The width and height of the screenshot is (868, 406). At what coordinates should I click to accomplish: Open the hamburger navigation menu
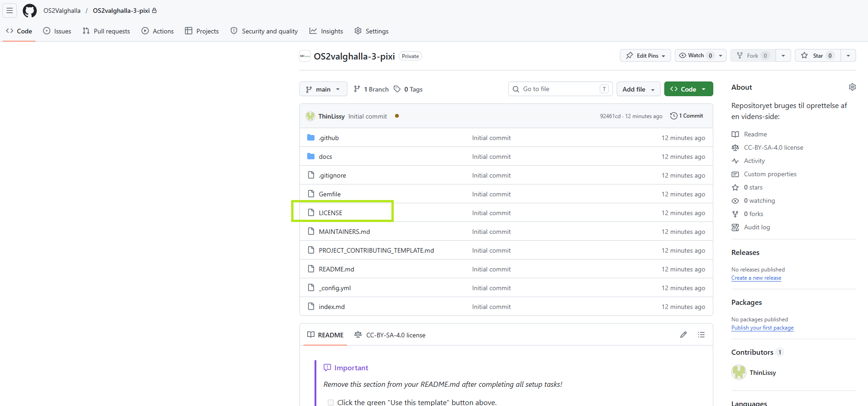click(10, 11)
